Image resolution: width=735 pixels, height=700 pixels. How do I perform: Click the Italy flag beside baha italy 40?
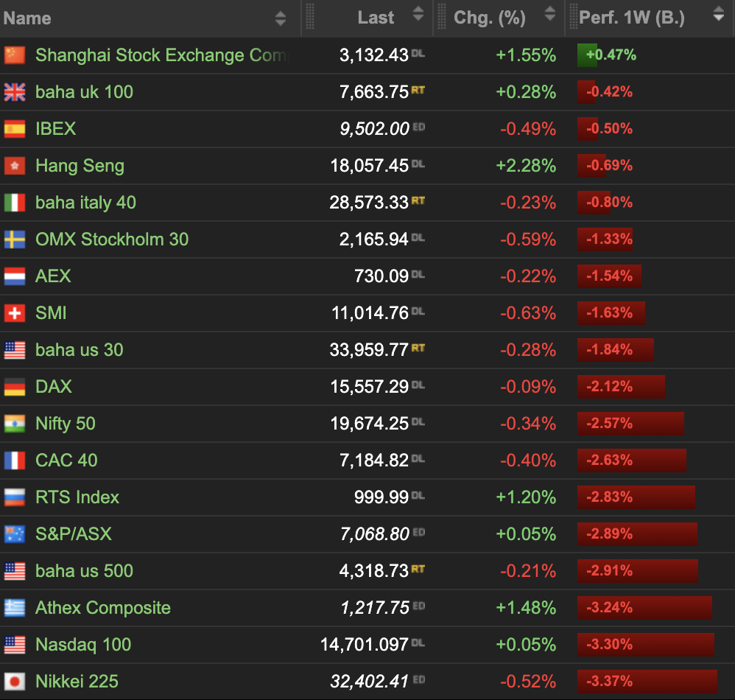(x=15, y=203)
